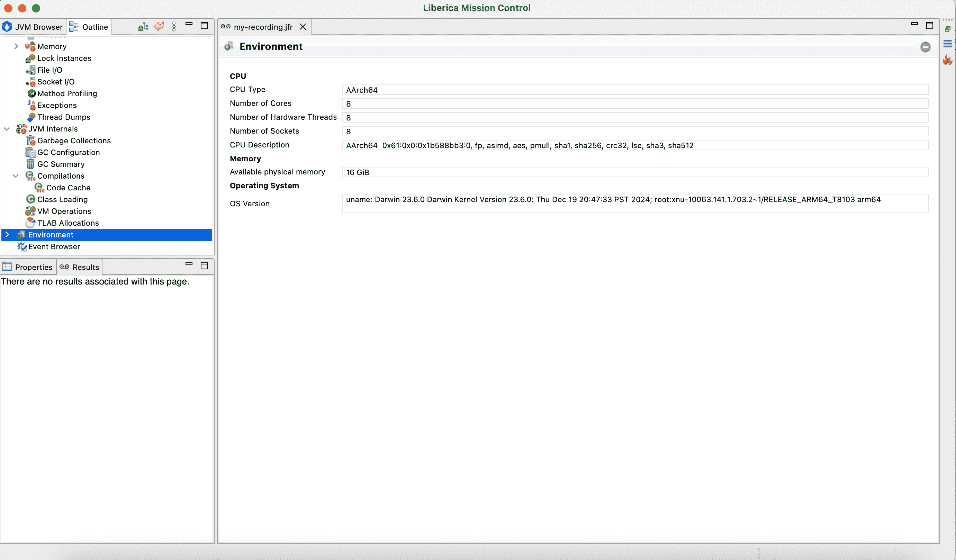Click the Available physical memory value 16 GiB
Viewport: 956px width, 560px height.
(635, 172)
